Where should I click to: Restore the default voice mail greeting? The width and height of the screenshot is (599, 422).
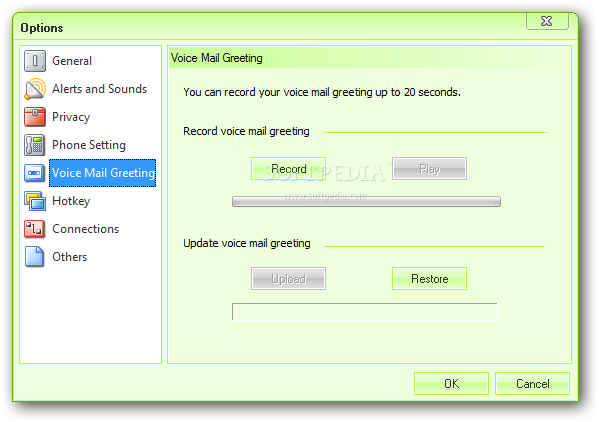(429, 278)
